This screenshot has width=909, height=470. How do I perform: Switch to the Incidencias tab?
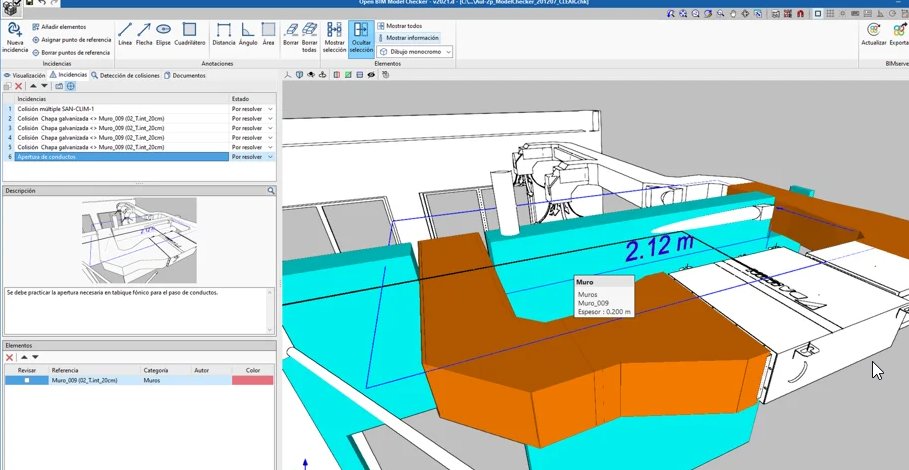[68, 75]
